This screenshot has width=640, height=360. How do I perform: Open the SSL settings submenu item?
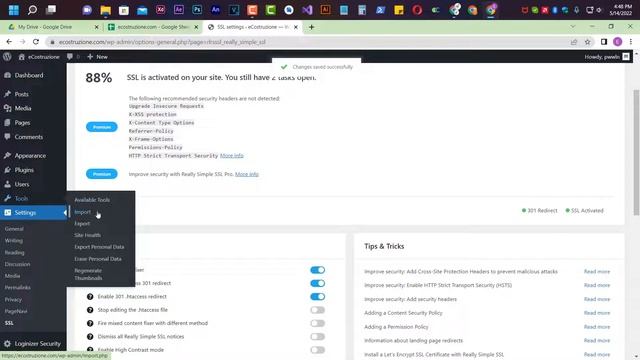coord(9,323)
